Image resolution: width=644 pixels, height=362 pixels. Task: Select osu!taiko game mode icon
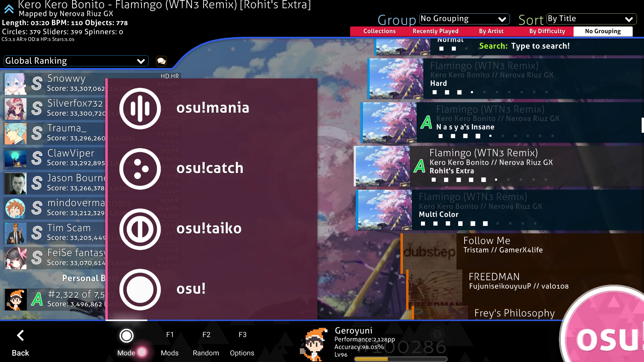pos(140,228)
